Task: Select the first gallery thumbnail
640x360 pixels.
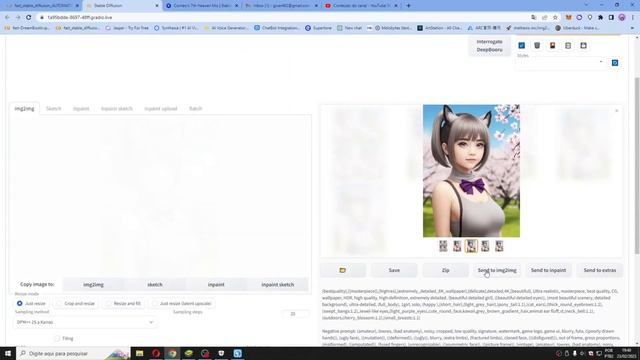Action: (443, 246)
